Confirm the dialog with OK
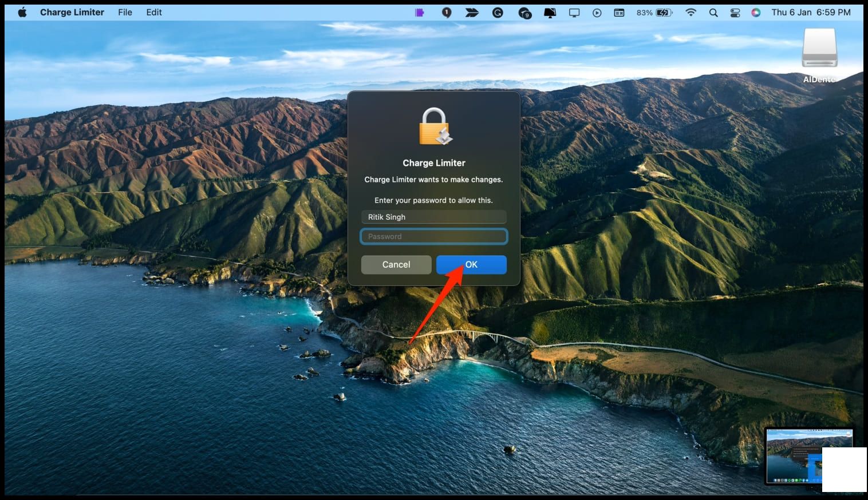The width and height of the screenshot is (868, 500). click(x=471, y=264)
